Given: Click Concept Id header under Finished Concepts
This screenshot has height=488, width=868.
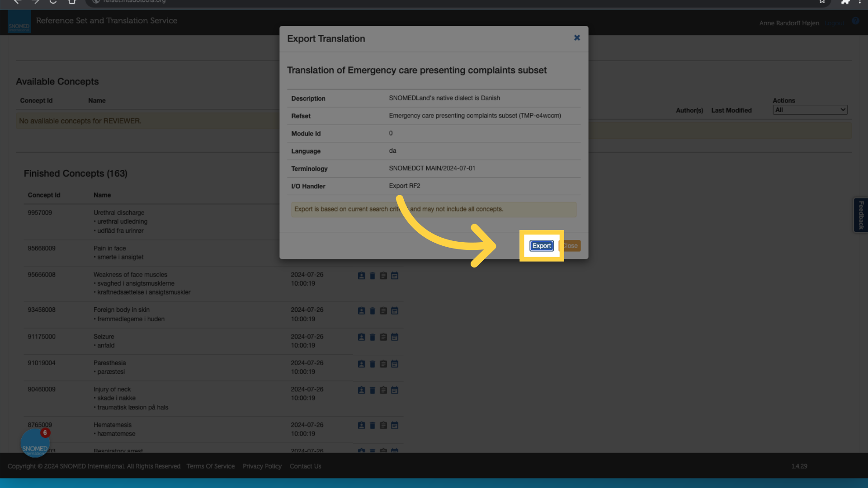Looking at the screenshot, I should point(44,195).
